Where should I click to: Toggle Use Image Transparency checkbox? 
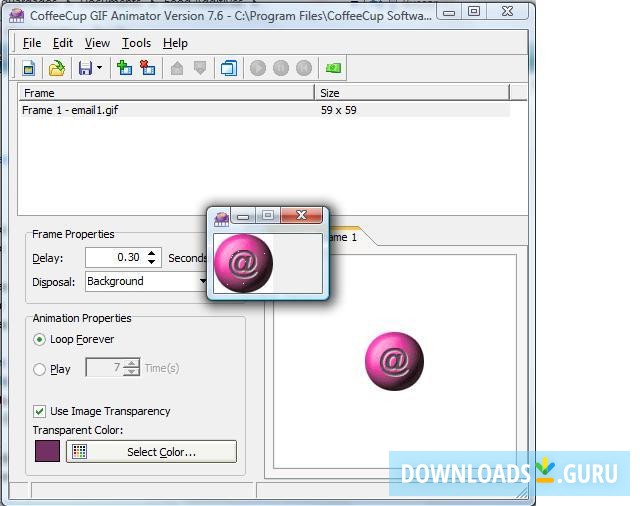[40, 411]
